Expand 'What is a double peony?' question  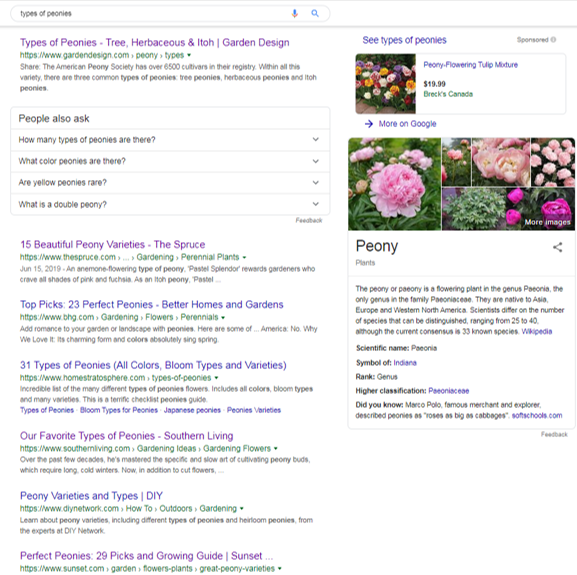click(170, 204)
